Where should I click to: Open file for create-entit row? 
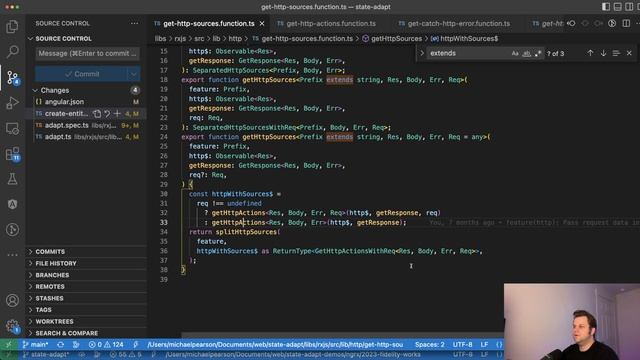[97, 114]
